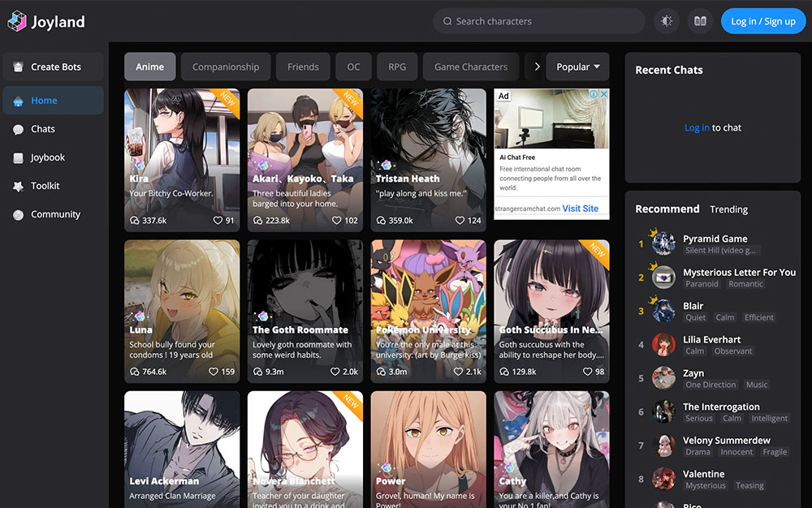Open Mysterious Letter For You avatar
Viewport: 812px width, 508px height.
(x=663, y=278)
